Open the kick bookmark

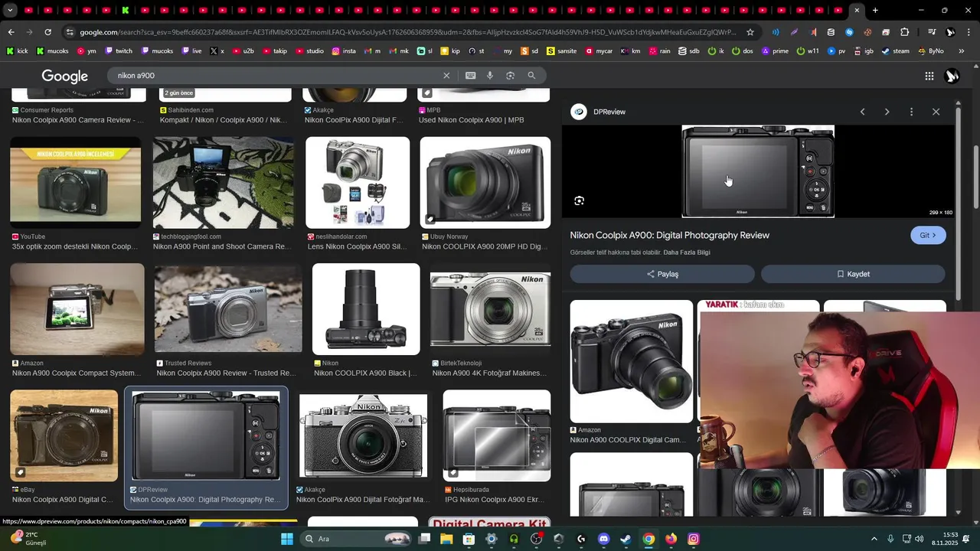[17, 51]
